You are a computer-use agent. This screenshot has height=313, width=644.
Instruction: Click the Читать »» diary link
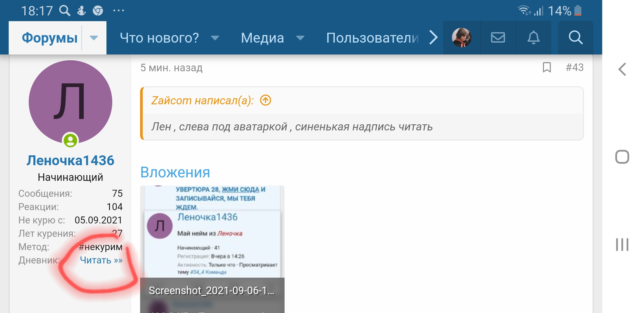[x=101, y=260]
